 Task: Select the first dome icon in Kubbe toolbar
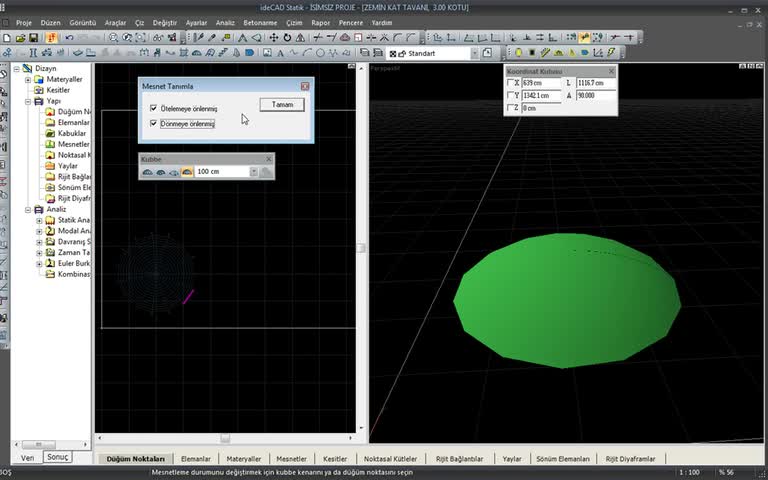[147, 172]
